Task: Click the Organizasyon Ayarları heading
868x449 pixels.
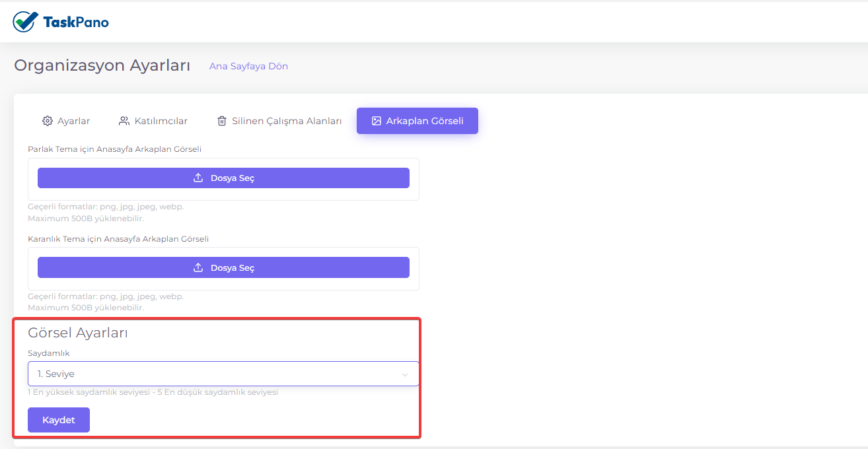Action: click(102, 66)
